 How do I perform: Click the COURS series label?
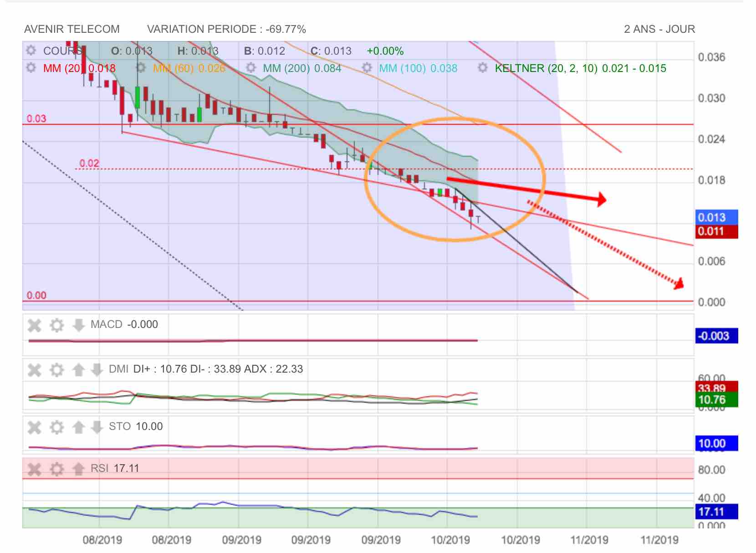pos(63,51)
